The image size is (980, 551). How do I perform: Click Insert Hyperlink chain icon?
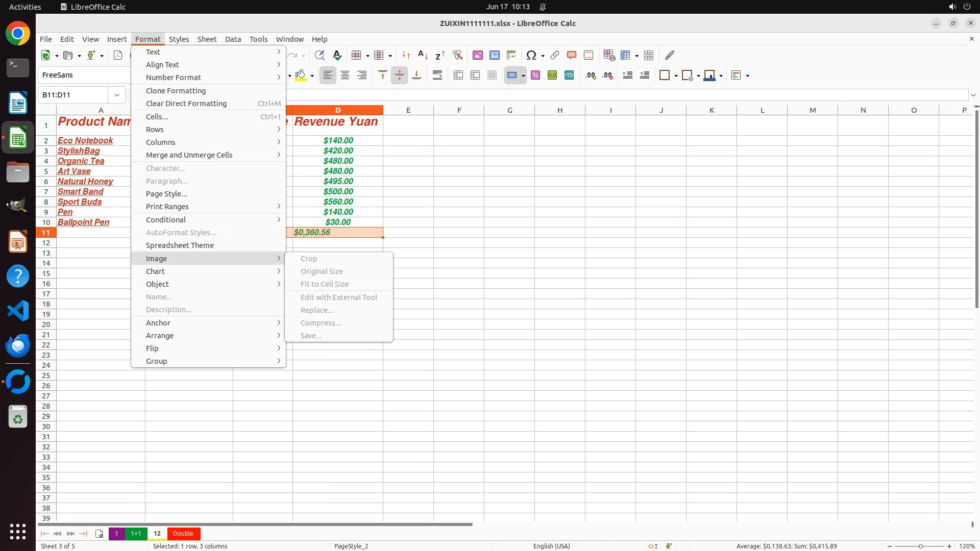[555, 55]
